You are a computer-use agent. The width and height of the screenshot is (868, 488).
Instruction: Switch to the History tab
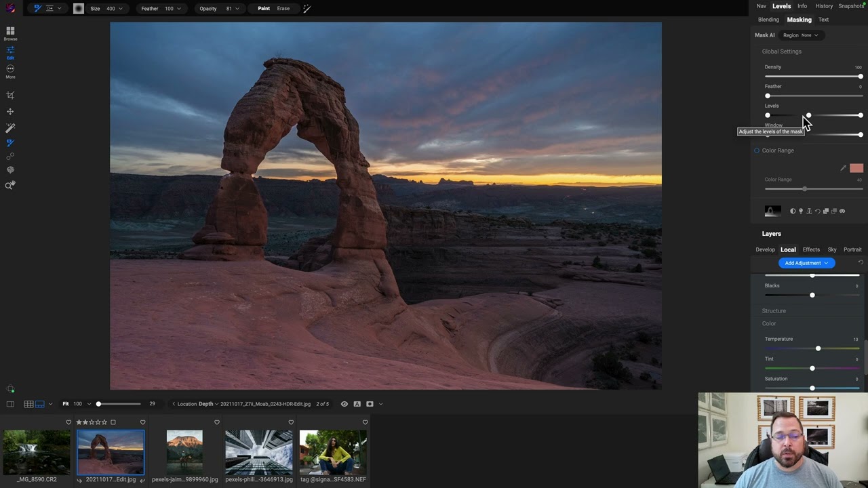pos(824,6)
